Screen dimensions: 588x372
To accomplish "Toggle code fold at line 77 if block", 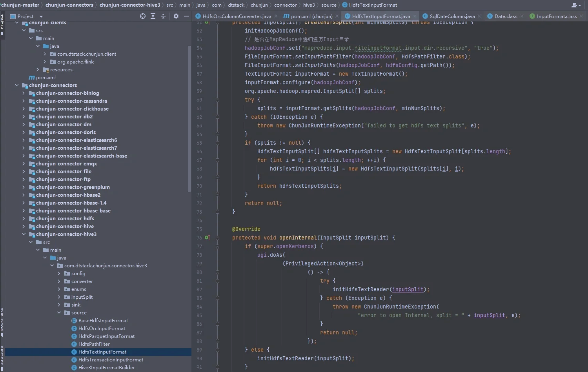I will (x=217, y=247).
